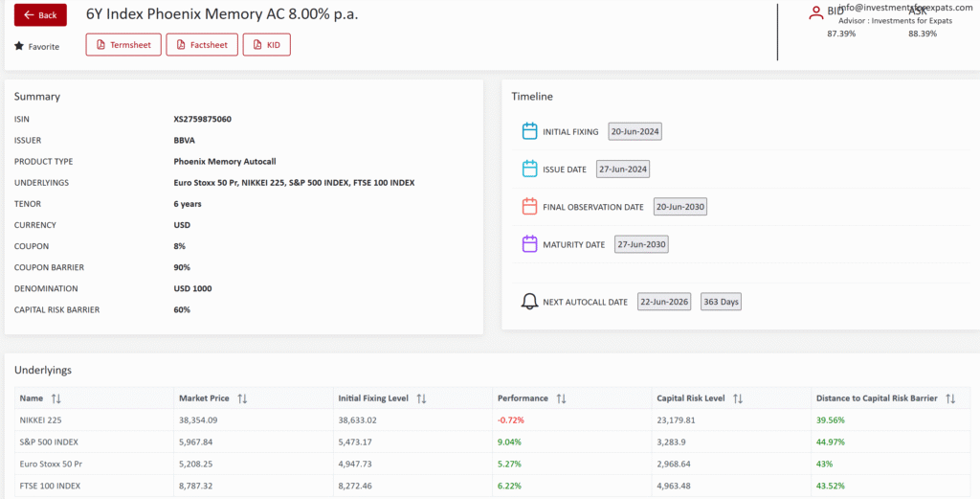The image size is (980, 499).
Task: Sort by Market Price column arrows
Action: pos(242,398)
